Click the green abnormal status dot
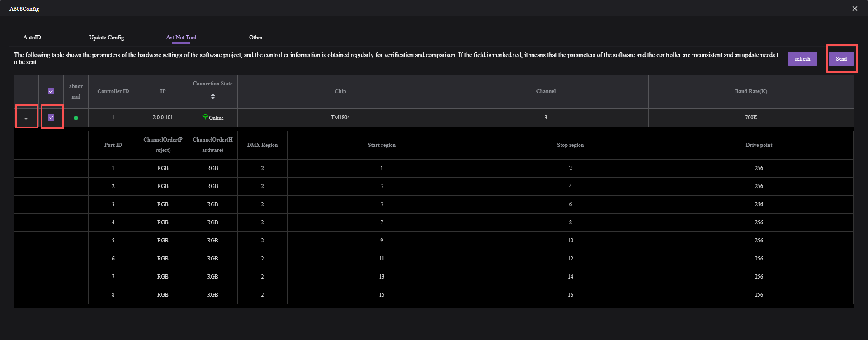The image size is (868, 340). point(76,118)
